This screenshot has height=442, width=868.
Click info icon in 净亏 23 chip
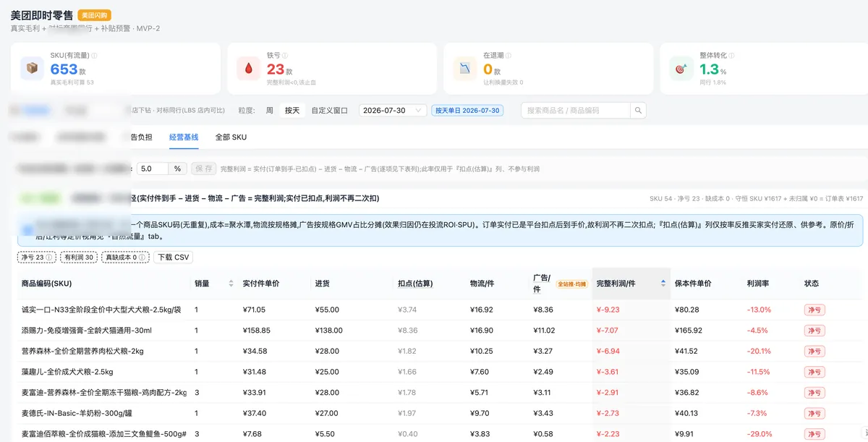[x=49, y=258]
